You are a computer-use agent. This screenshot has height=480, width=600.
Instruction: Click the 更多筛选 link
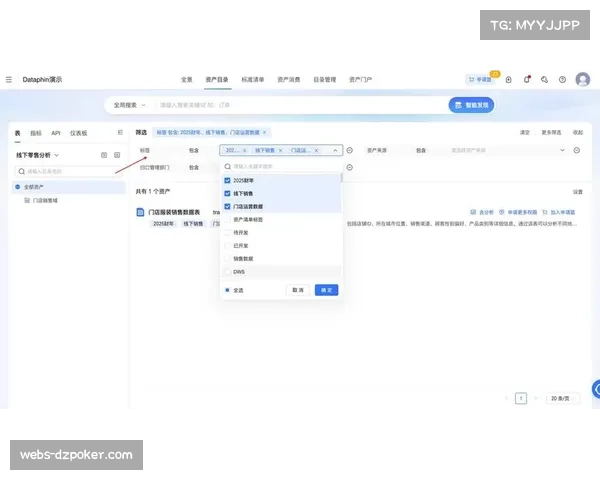pos(551,132)
